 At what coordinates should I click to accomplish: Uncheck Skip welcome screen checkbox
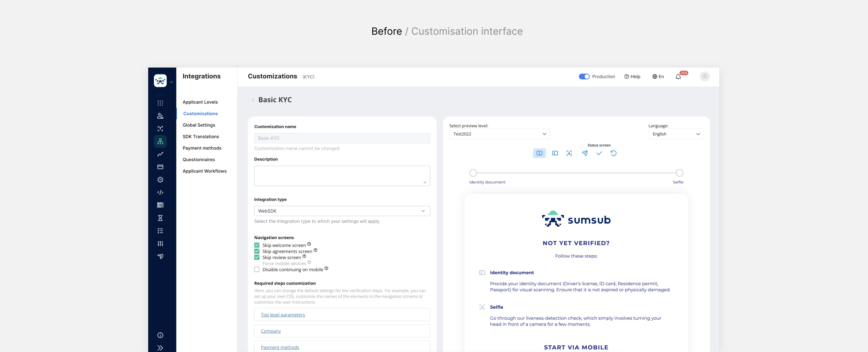pyautogui.click(x=257, y=245)
